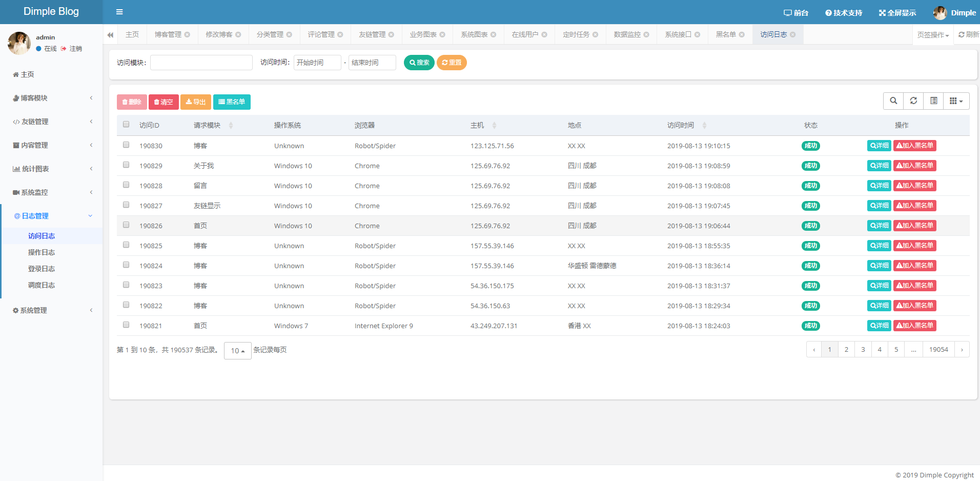
Task: Close the 访问日志 tab
Action: pos(793,34)
